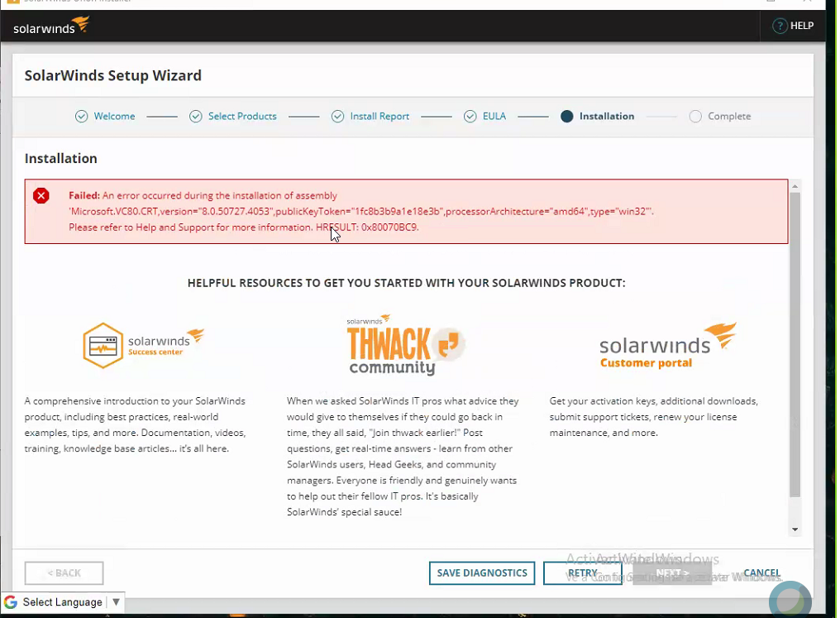Click the EULA step checkmark icon

coord(470,117)
